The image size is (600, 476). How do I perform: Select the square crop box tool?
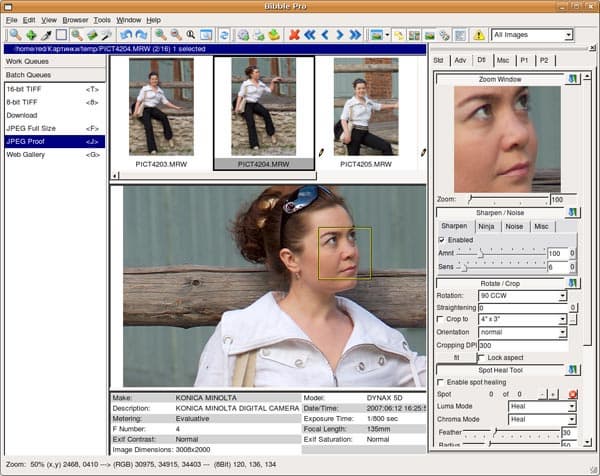point(61,35)
